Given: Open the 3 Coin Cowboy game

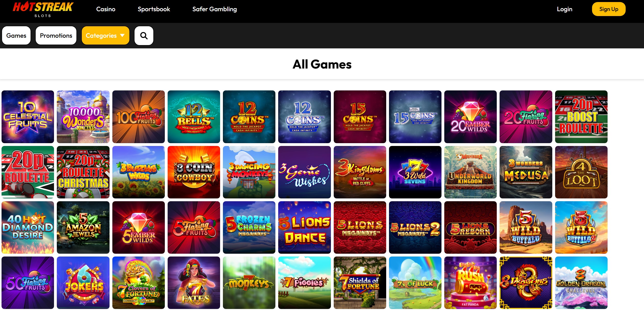Looking at the screenshot, I should (x=194, y=172).
